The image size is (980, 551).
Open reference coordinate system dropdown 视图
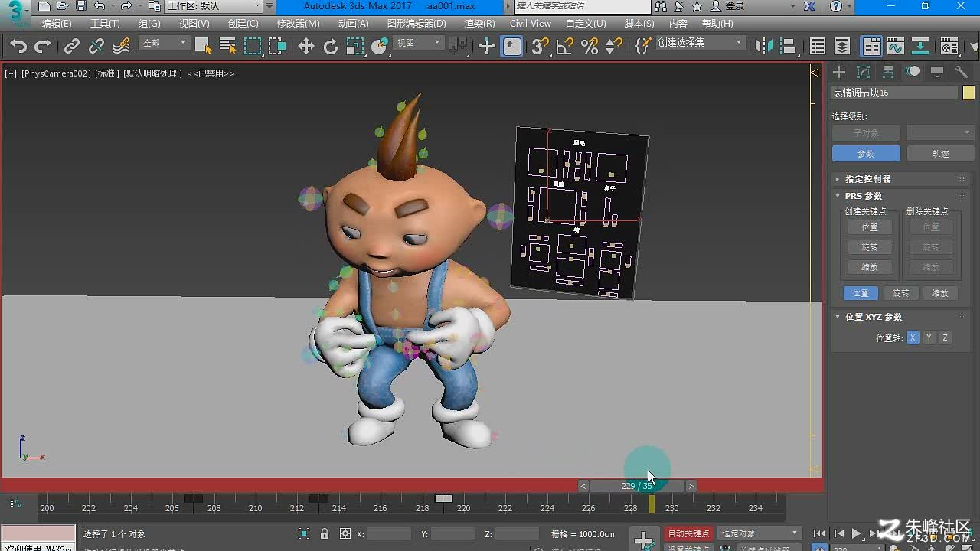(x=418, y=43)
